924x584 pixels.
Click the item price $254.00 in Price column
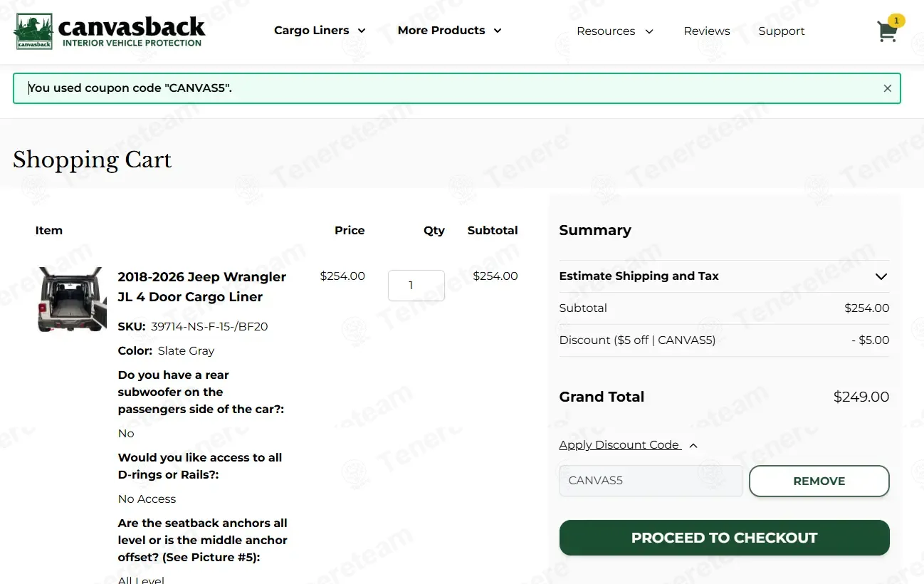342,276
